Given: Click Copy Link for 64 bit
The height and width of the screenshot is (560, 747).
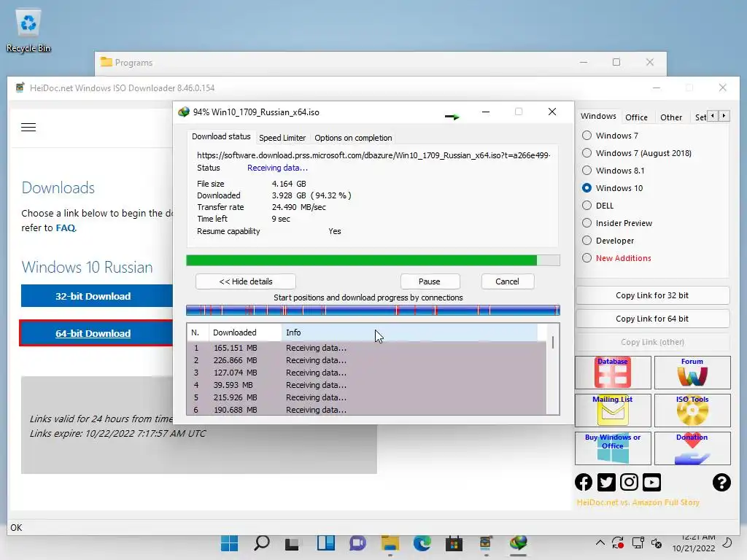Looking at the screenshot, I should (x=652, y=319).
